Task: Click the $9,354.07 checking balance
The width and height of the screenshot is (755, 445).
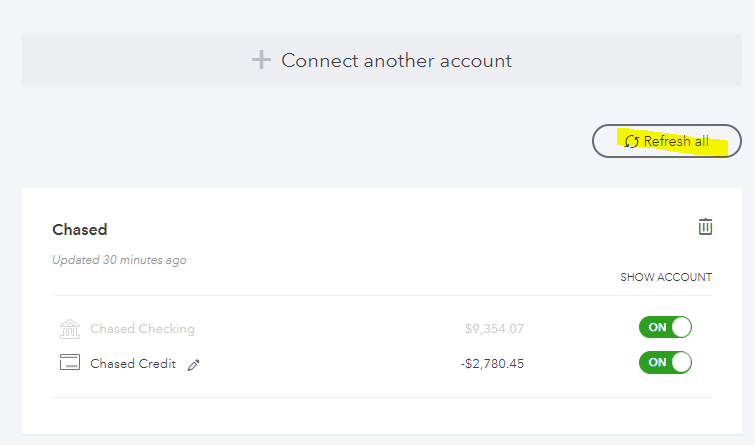Action: point(494,329)
